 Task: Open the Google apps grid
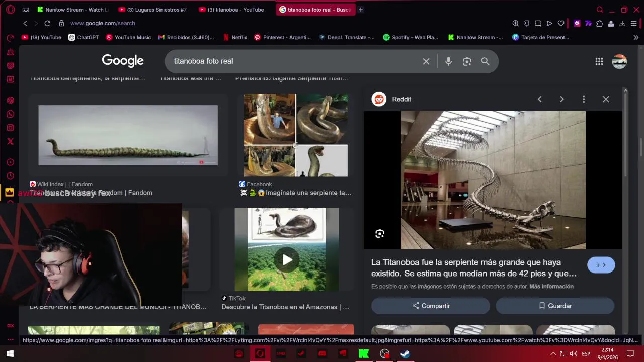tap(599, 61)
